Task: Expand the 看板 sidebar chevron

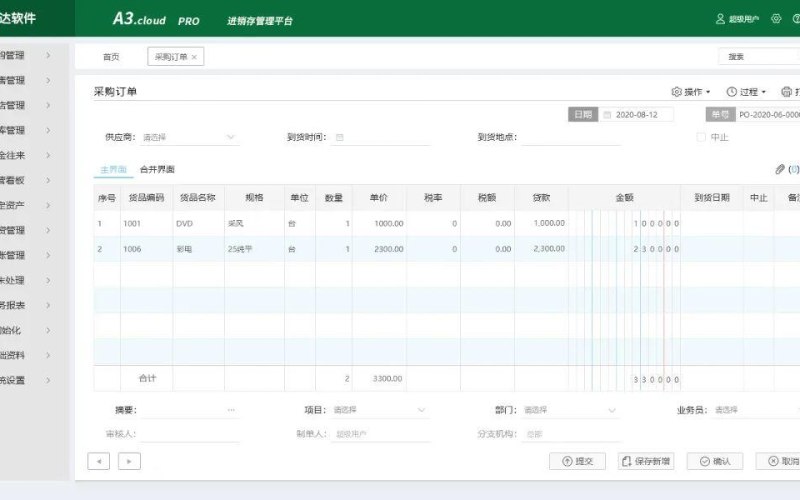Action: click(48, 180)
